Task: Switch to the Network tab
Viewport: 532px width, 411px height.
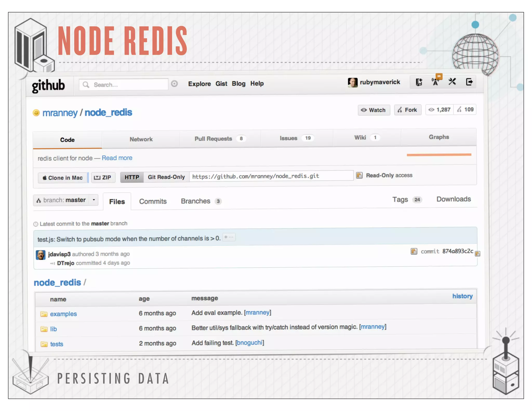Action: (141, 140)
